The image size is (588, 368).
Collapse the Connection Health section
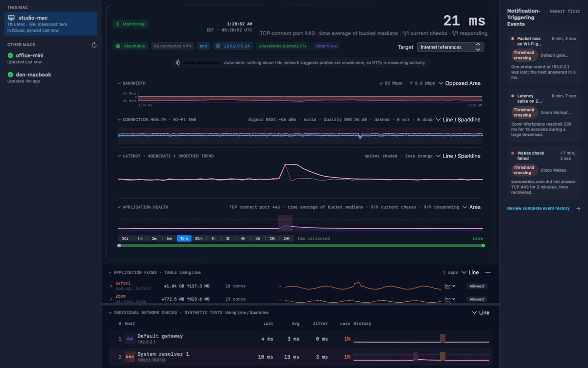coord(119,120)
